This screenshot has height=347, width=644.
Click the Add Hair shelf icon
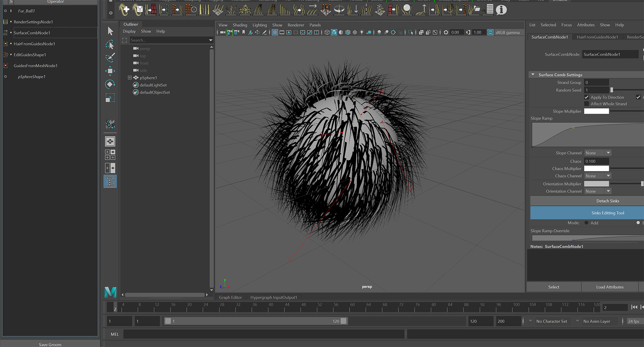[124, 10]
